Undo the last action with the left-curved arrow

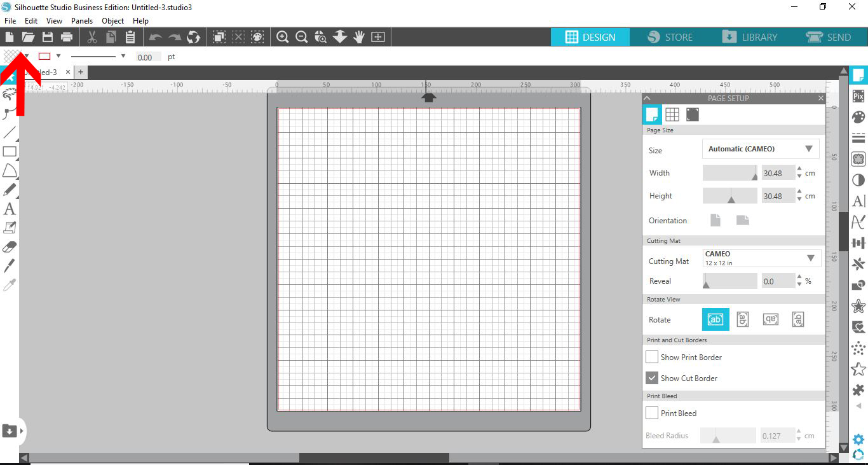pyautogui.click(x=155, y=38)
